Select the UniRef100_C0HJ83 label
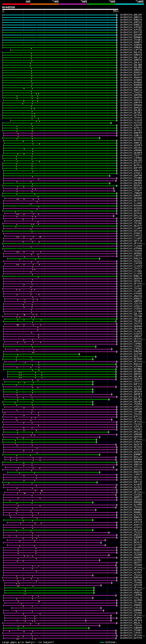Viewport: 146px width, 644px height. (131, 608)
